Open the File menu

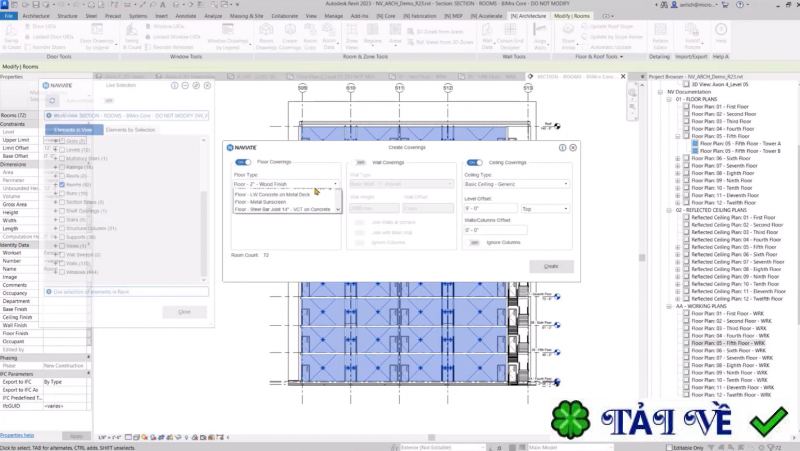point(9,16)
